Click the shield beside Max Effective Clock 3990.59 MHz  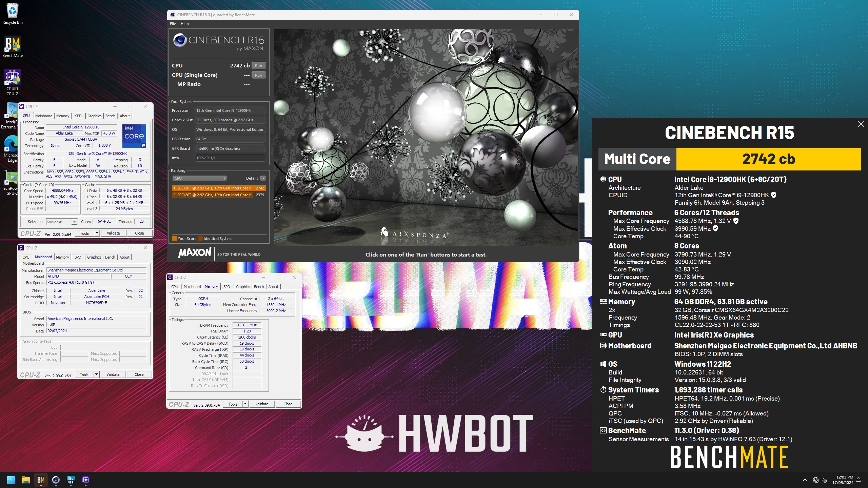715,228
